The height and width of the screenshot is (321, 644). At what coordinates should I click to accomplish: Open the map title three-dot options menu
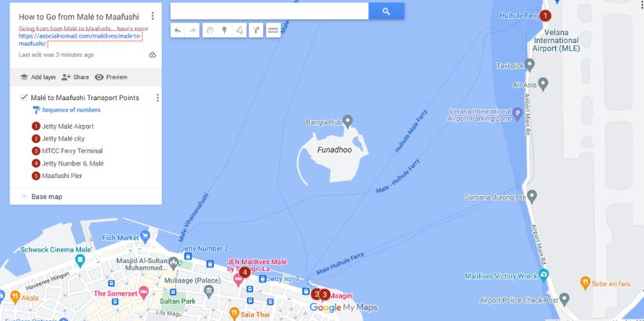[152, 16]
